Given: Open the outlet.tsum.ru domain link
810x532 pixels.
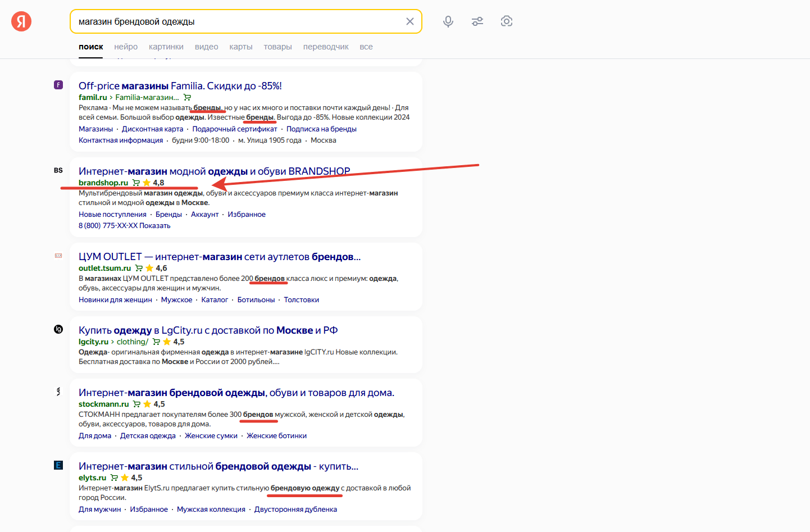Looking at the screenshot, I should [104, 268].
